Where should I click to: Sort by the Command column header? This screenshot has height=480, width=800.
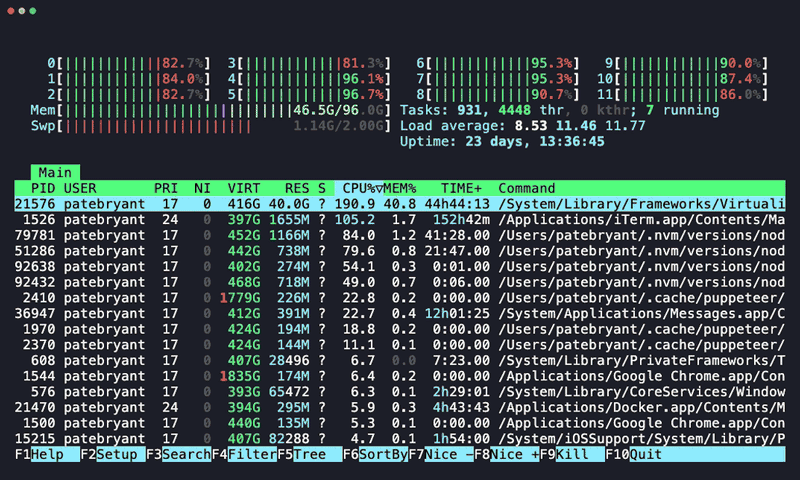527,188
